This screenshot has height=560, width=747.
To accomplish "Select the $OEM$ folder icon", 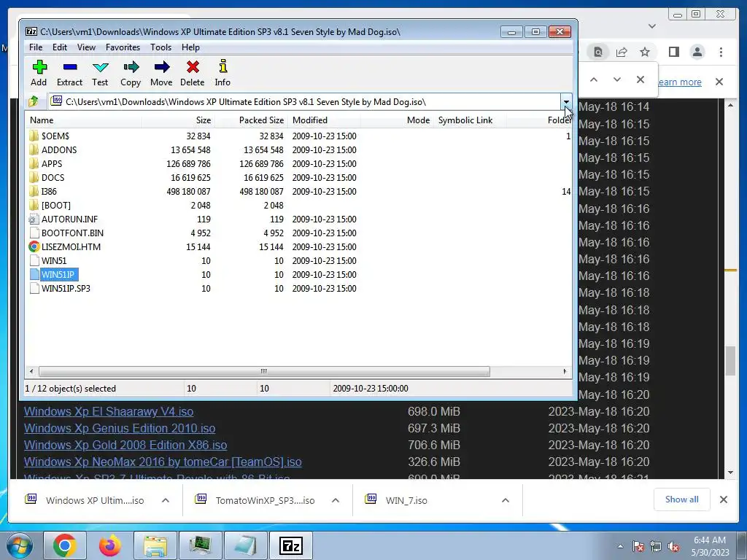I will [34, 136].
